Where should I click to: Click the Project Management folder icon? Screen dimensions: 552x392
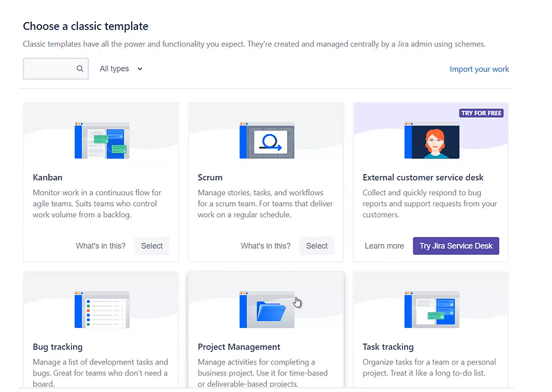(266, 309)
